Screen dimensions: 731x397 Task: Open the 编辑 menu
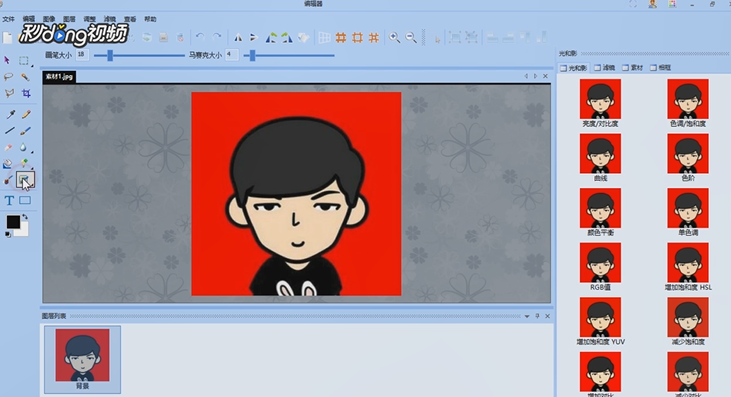(29, 19)
